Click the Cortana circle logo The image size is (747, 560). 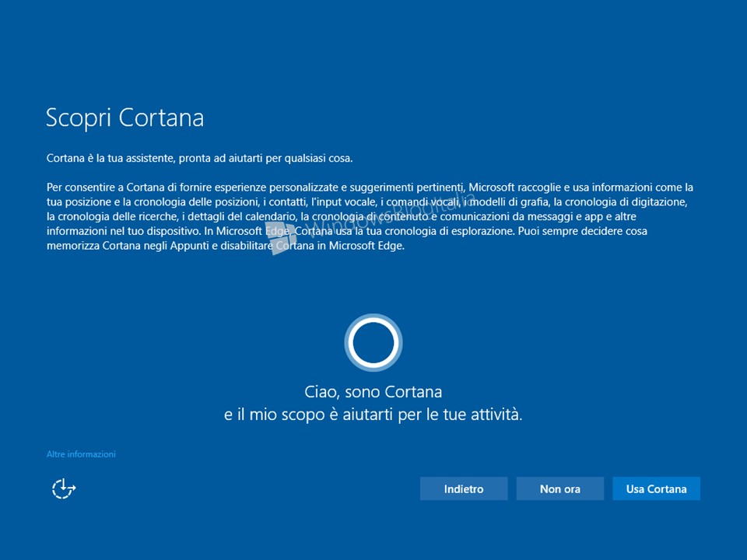coord(373,342)
